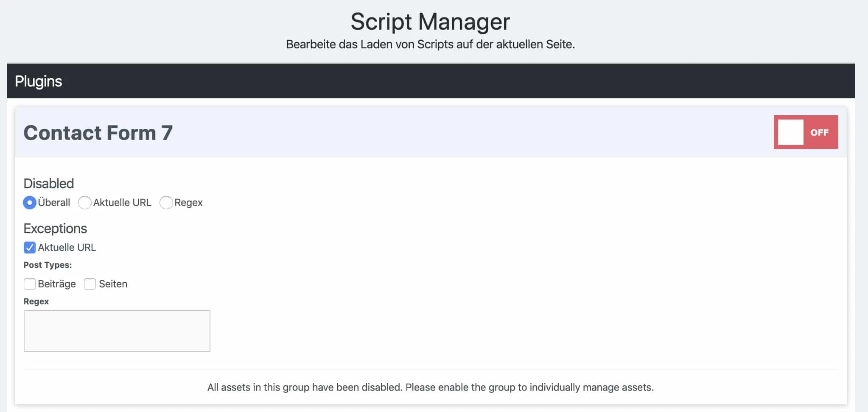
Task: Enable the "Beiträge" post type exception
Action: pos(29,284)
